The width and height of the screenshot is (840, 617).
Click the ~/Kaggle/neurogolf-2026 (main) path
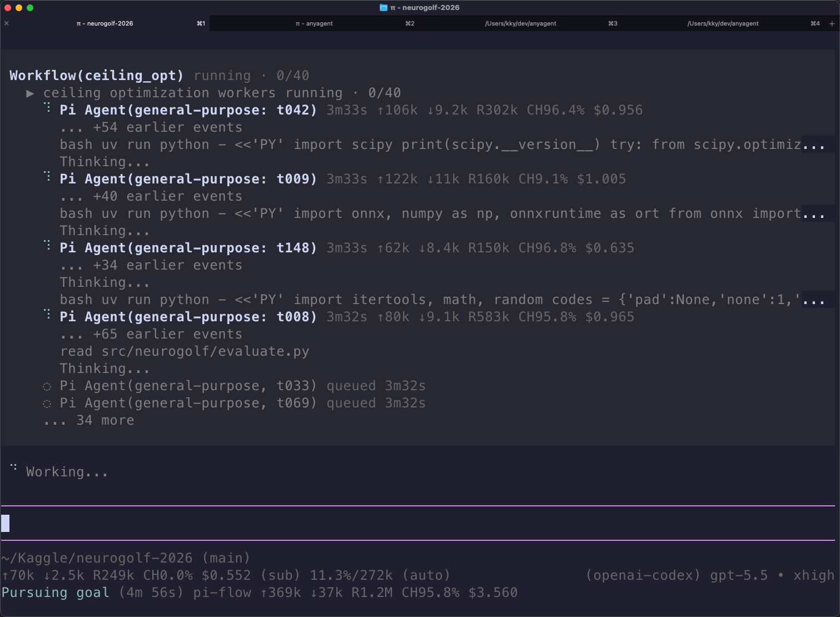[126, 558]
